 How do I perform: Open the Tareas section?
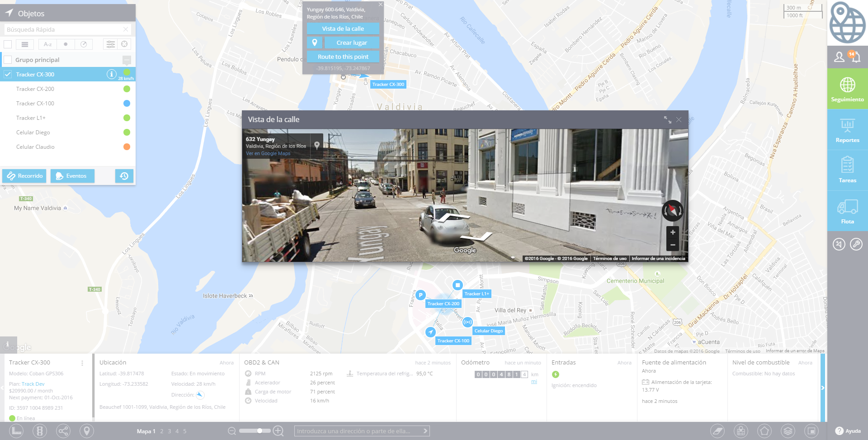coord(848,170)
